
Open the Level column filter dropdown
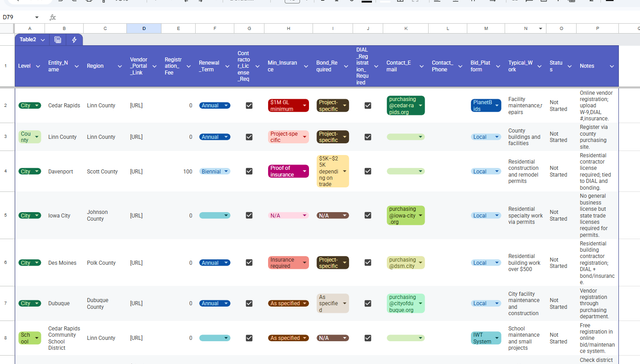pyautogui.click(x=38, y=66)
